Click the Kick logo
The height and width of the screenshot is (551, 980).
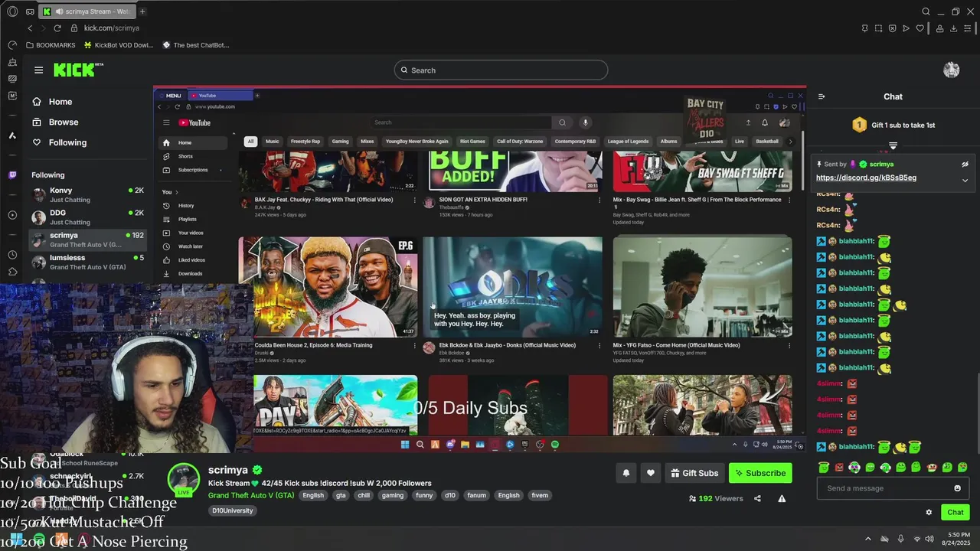(78, 70)
